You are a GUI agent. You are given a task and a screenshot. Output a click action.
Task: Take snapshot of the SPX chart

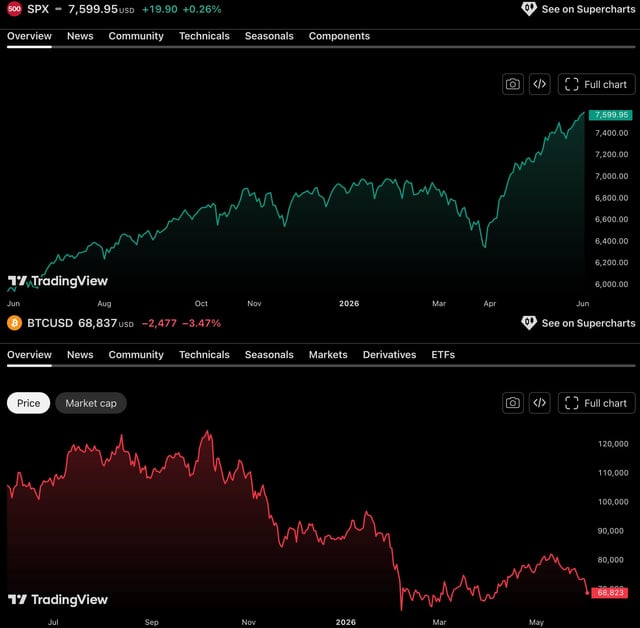tap(513, 84)
